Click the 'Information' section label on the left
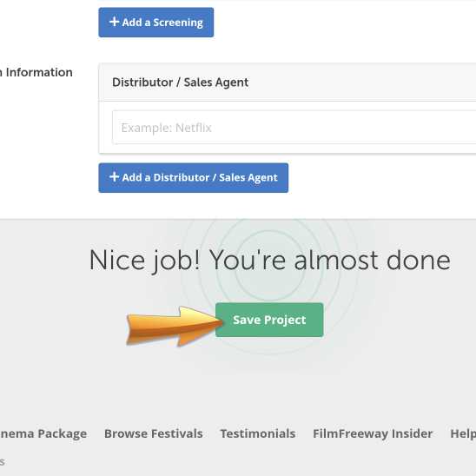476x476 pixels. pyautogui.click(x=39, y=72)
